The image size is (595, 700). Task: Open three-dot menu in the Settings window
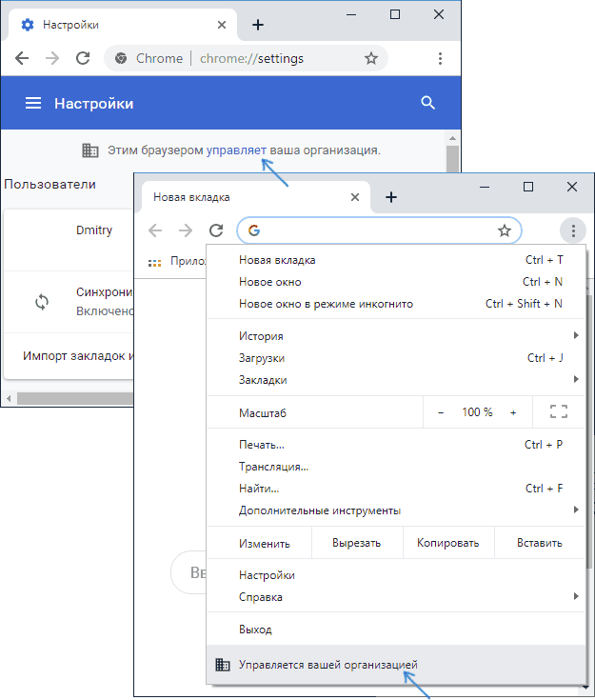[440, 58]
